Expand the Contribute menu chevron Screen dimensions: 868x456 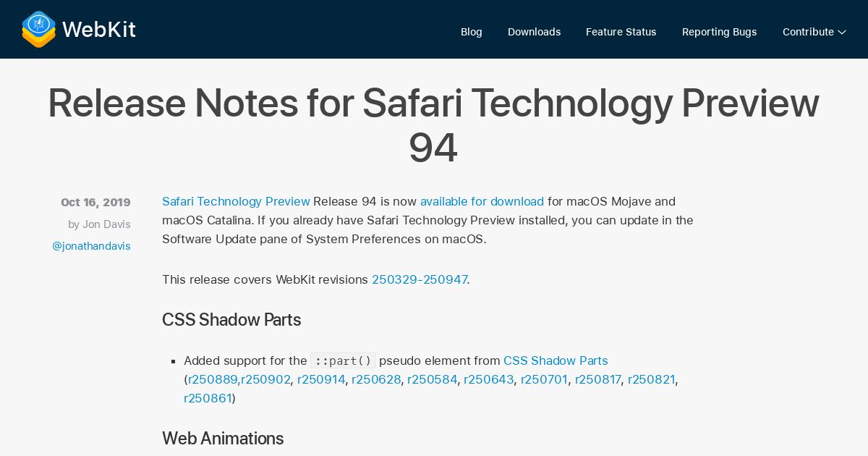[x=842, y=33]
